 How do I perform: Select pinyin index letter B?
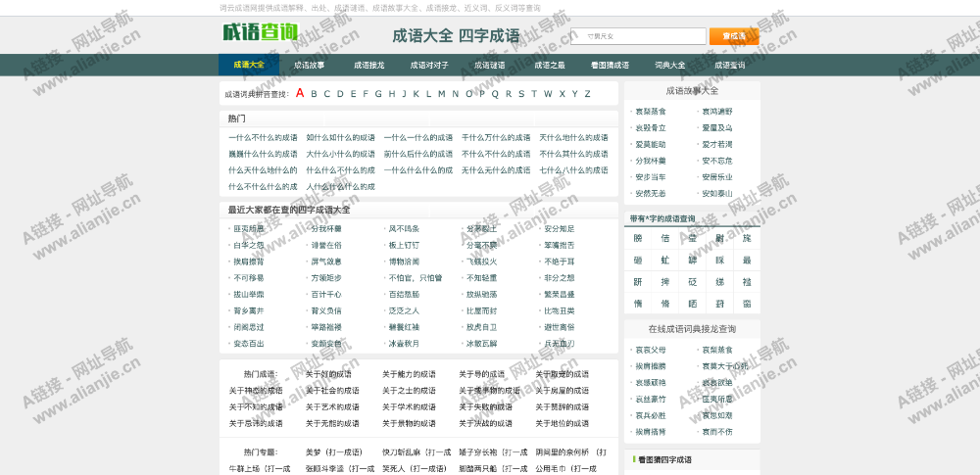[x=314, y=94]
